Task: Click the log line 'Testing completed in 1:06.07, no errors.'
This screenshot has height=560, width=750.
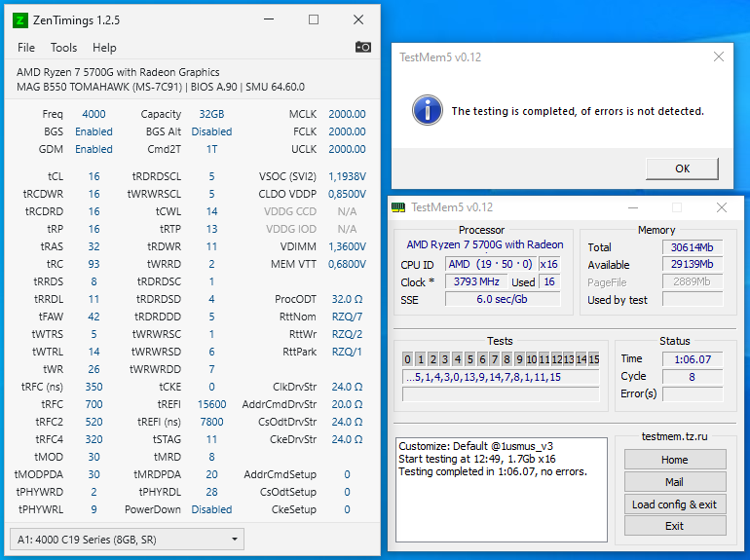Action: 493,472
